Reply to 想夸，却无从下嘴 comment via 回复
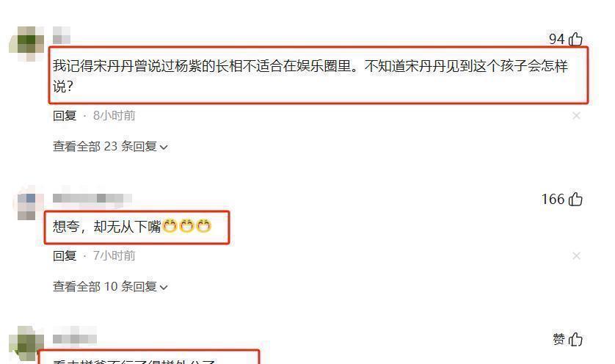The width and height of the screenshot is (615, 364). point(65,255)
